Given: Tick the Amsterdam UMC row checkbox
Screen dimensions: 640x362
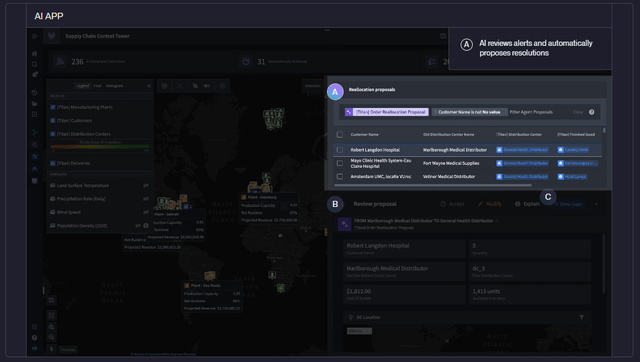Looking at the screenshot, I should click(340, 176).
